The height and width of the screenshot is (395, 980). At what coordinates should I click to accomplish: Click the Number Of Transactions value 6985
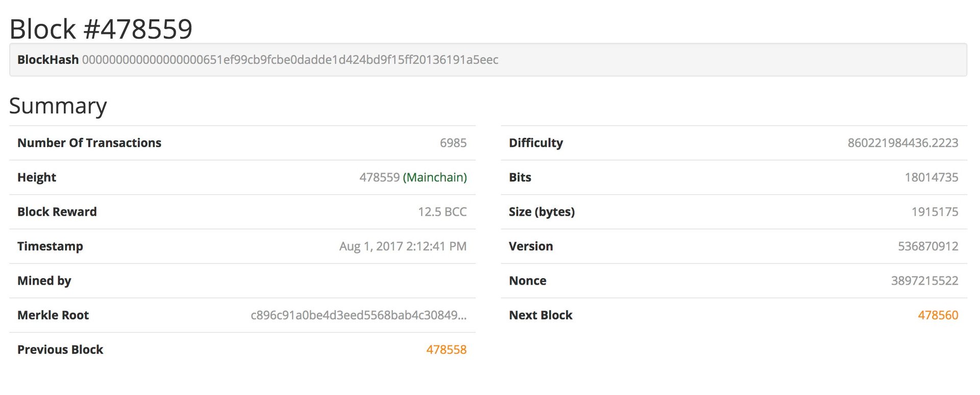pos(453,143)
